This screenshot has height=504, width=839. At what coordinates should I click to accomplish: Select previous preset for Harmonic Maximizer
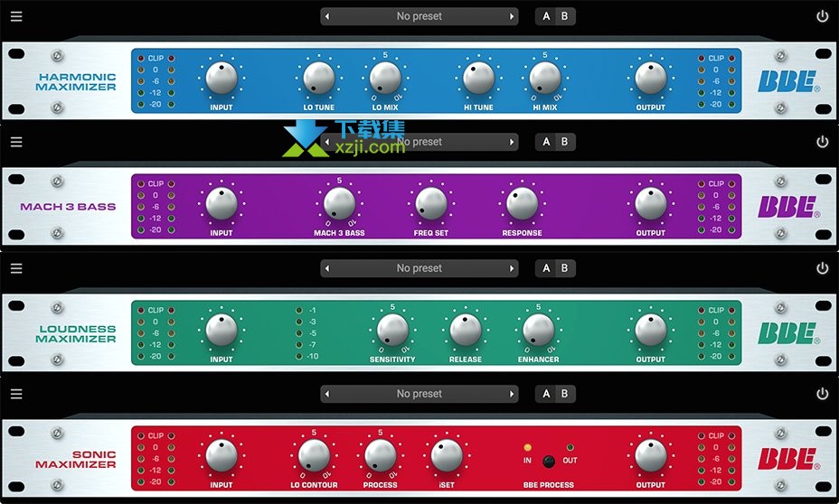(327, 16)
